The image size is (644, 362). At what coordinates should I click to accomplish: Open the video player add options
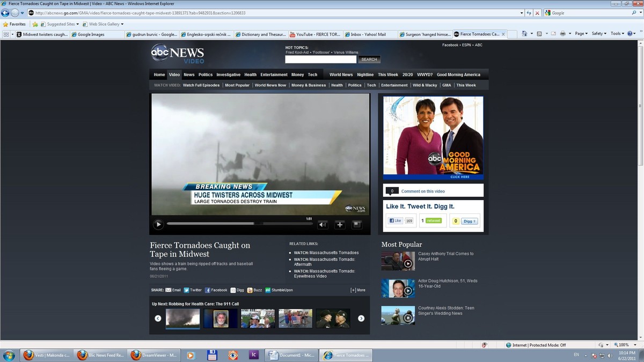click(340, 224)
